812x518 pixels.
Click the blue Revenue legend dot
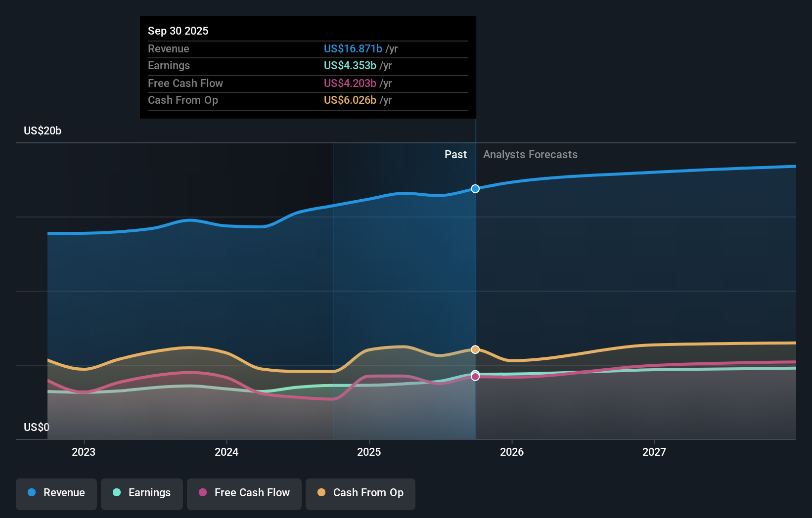tap(31, 493)
